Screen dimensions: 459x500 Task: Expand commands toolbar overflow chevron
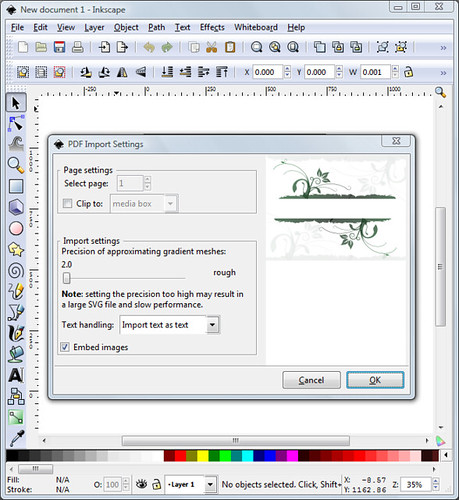tap(443, 48)
